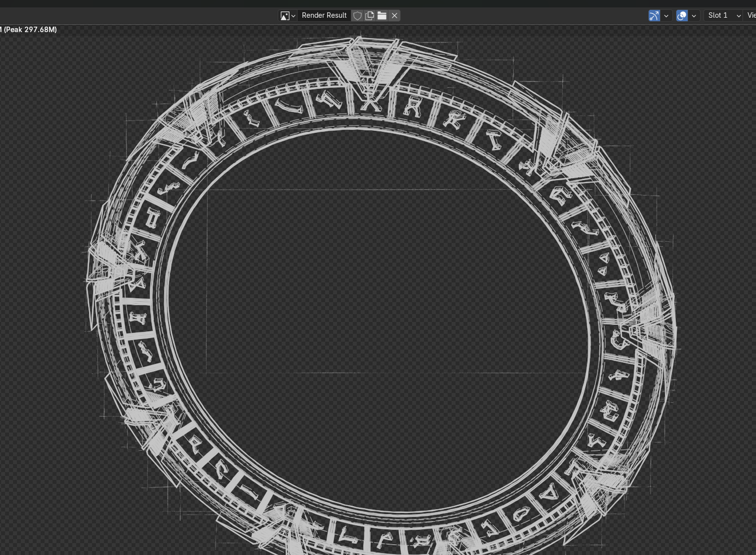756x555 pixels.
Task: Click the Peak 297.68M memory status text
Action: pos(31,30)
